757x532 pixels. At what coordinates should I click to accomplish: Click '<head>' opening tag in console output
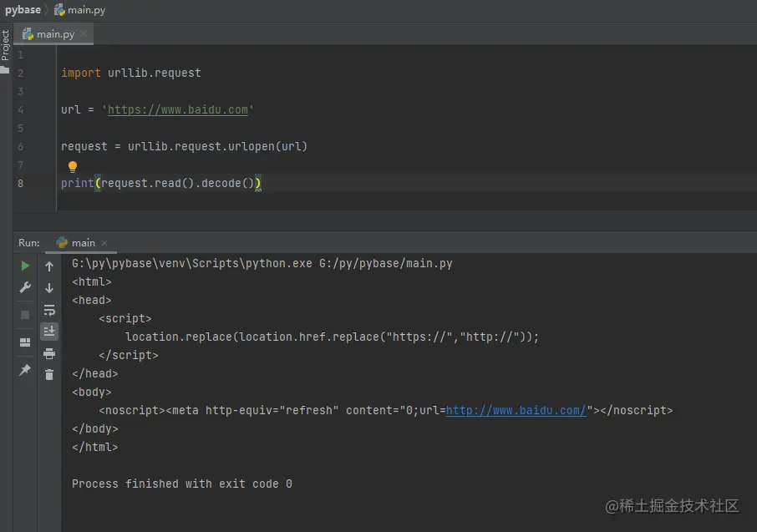pyautogui.click(x=92, y=301)
